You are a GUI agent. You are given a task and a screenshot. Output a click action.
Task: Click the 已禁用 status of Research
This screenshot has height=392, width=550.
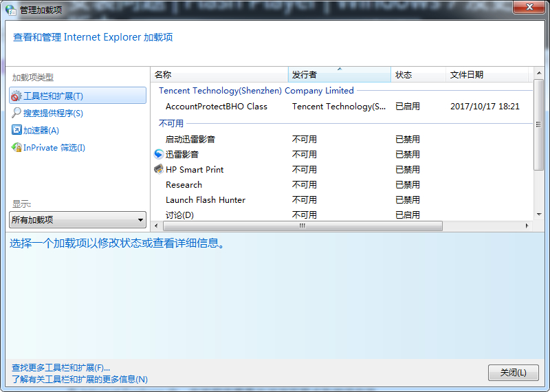[408, 184]
